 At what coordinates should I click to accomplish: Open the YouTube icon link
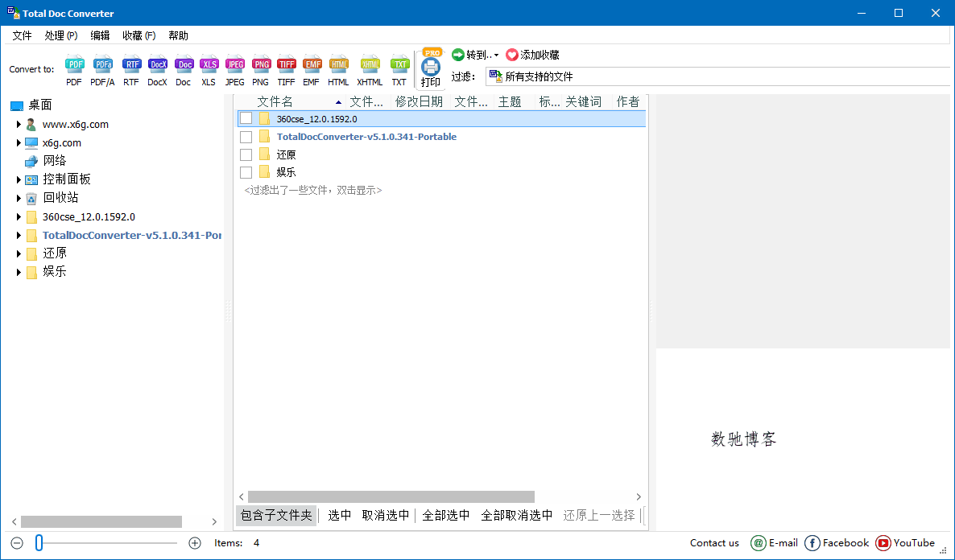tap(883, 543)
